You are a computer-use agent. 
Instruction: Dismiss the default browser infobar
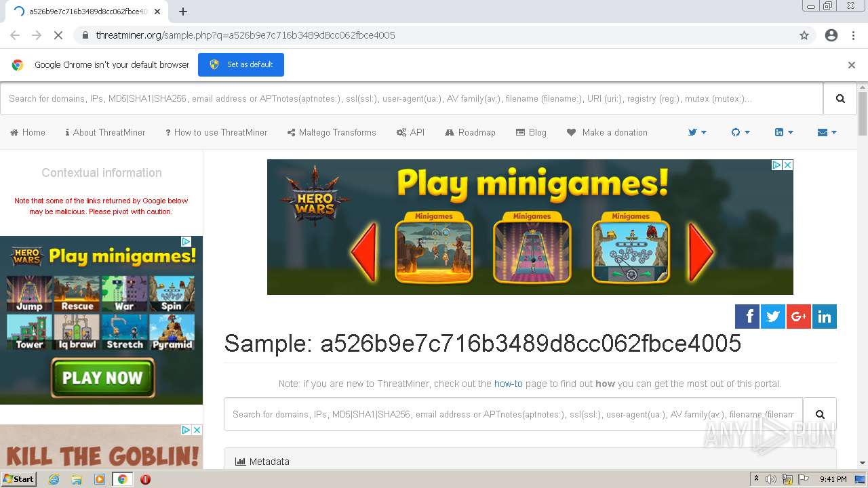pyautogui.click(x=852, y=65)
